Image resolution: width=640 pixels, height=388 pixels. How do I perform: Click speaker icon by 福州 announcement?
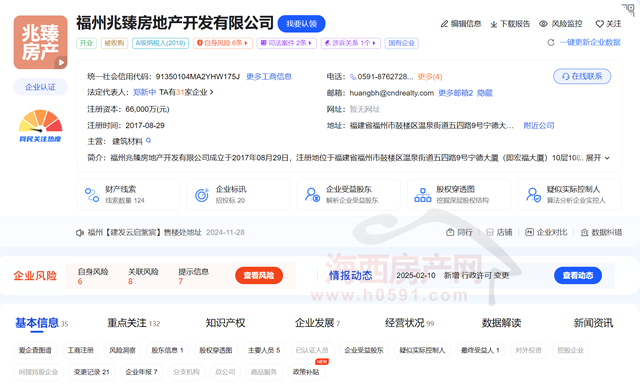(x=80, y=233)
